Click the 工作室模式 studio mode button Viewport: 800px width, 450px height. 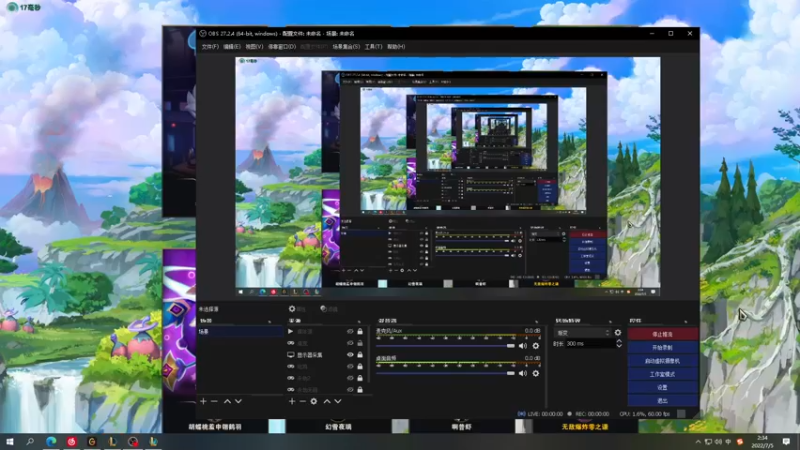pyautogui.click(x=662, y=374)
